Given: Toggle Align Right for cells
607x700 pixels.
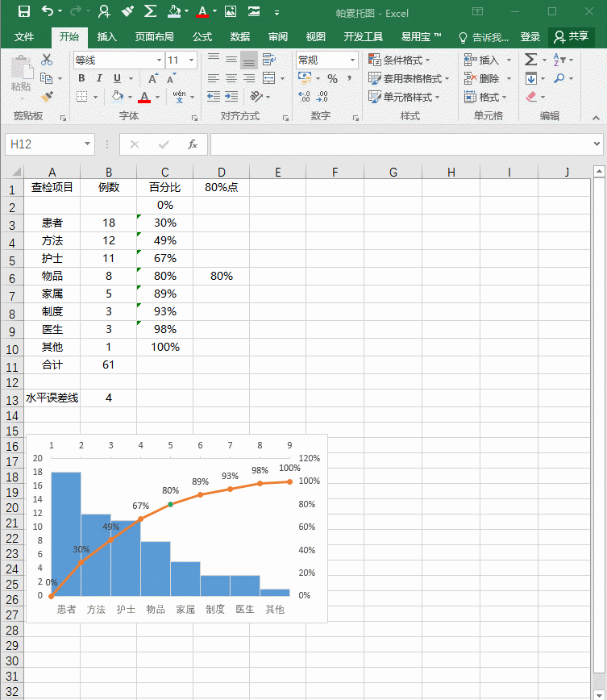Looking at the screenshot, I should click(x=249, y=78).
